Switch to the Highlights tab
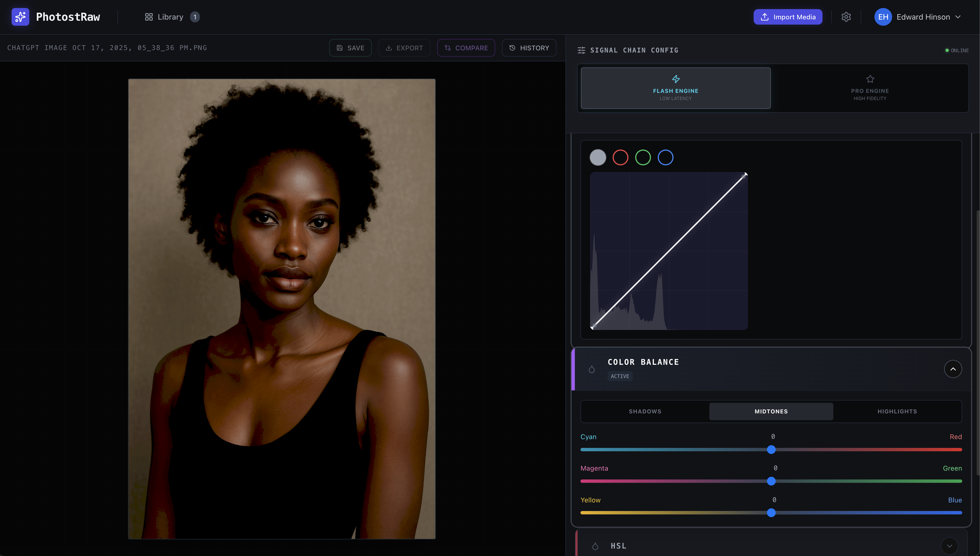Screen dimensions: 980x556 897,411
